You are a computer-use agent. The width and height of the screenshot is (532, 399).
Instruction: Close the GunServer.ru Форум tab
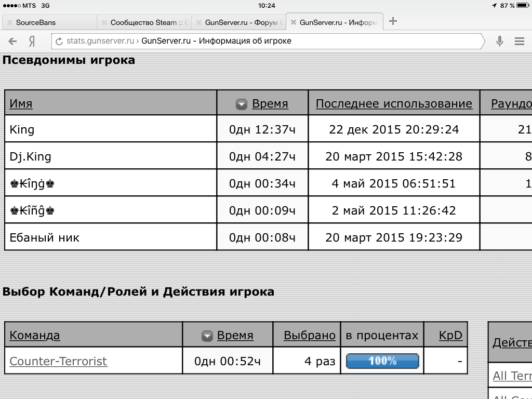pyautogui.click(x=198, y=22)
